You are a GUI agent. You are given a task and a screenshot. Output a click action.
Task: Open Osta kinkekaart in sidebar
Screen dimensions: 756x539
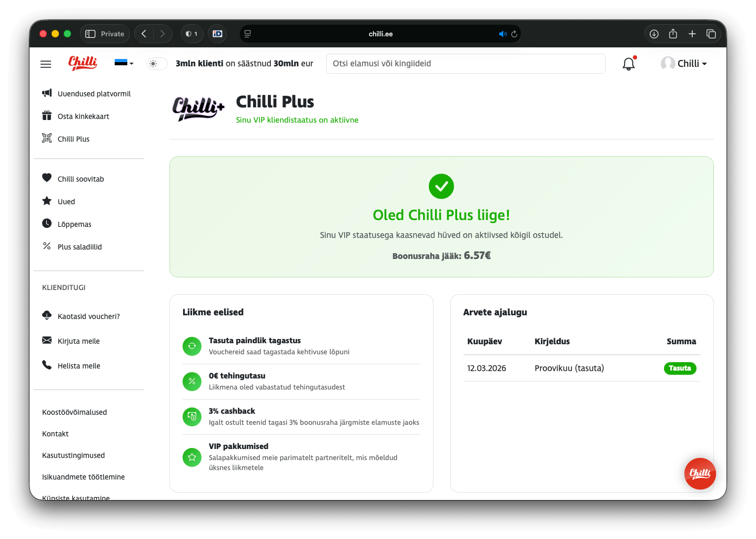tap(83, 116)
